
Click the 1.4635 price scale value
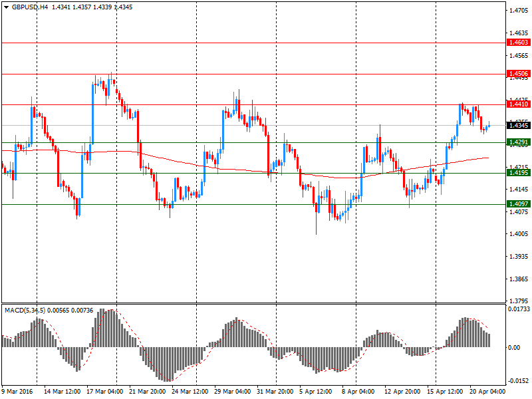point(519,33)
